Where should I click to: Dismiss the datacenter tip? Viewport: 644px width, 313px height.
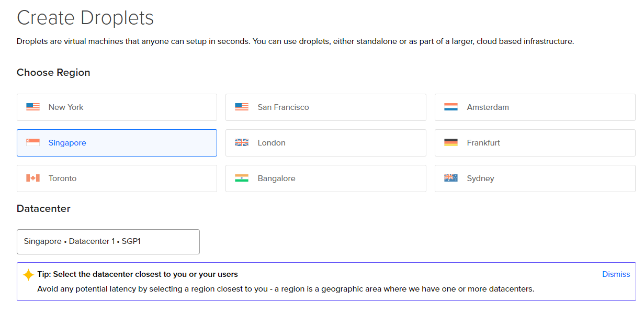tap(616, 274)
